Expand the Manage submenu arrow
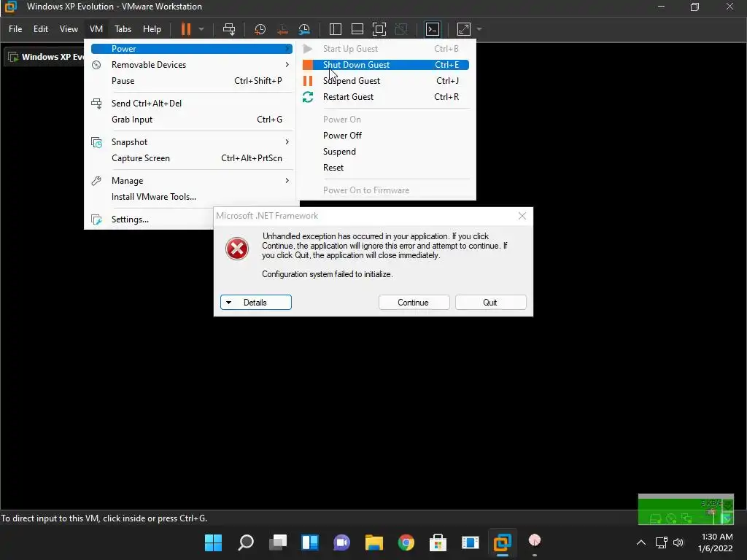747x560 pixels. 287,181
